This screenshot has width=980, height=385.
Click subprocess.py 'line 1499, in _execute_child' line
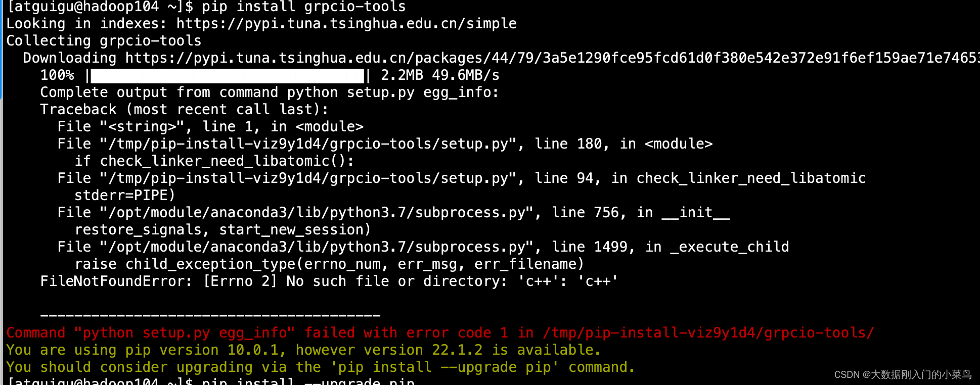423,247
